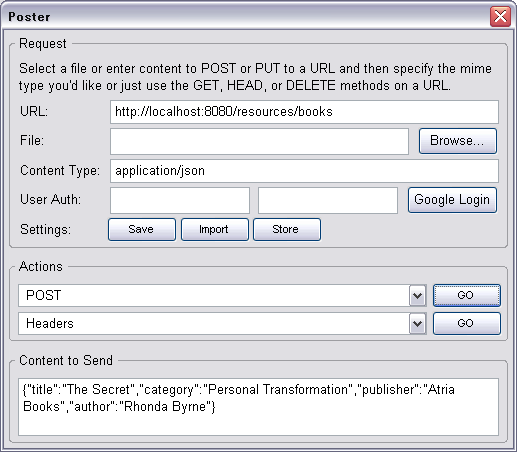Select the Content Type application/json field
The height and width of the screenshot is (452, 517).
coord(304,171)
